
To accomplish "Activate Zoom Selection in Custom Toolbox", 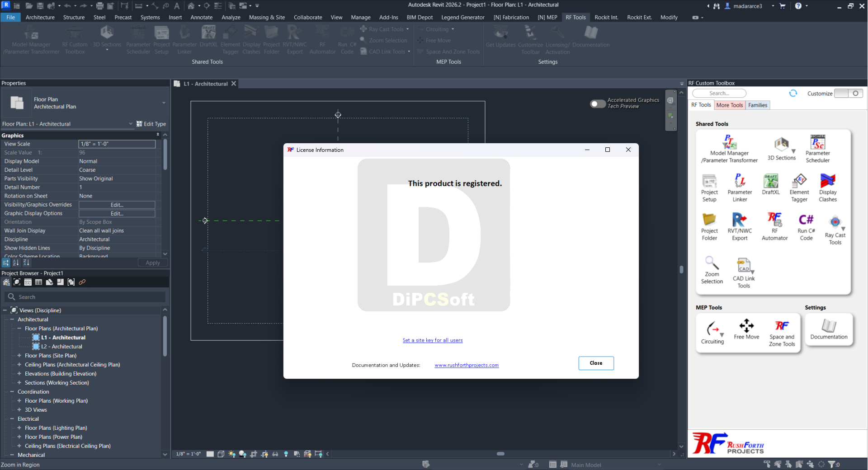I will tap(712, 270).
